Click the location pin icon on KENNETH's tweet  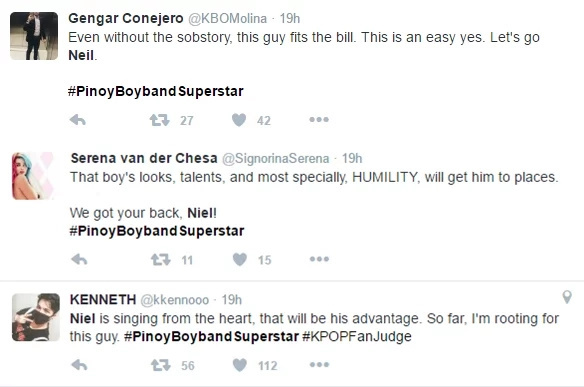(x=567, y=297)
